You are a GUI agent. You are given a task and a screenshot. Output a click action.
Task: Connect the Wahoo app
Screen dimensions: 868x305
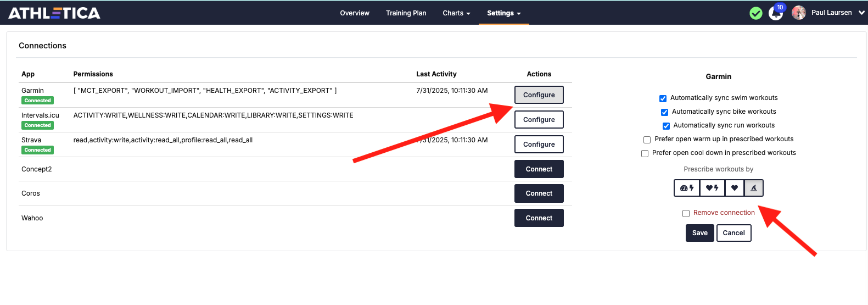click(x=539, y=218)
